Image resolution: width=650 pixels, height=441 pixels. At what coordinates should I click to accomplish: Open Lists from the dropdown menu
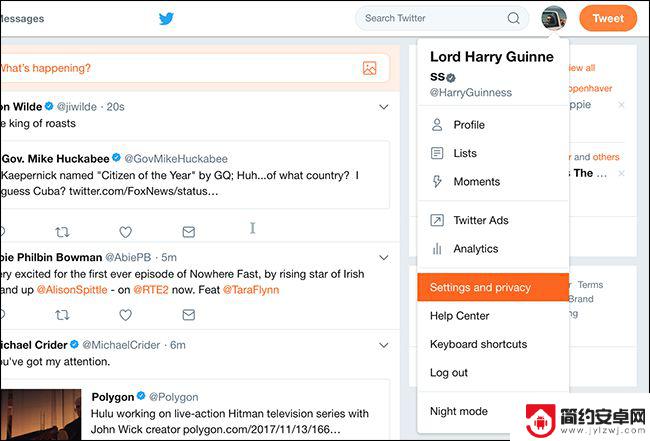493,153
